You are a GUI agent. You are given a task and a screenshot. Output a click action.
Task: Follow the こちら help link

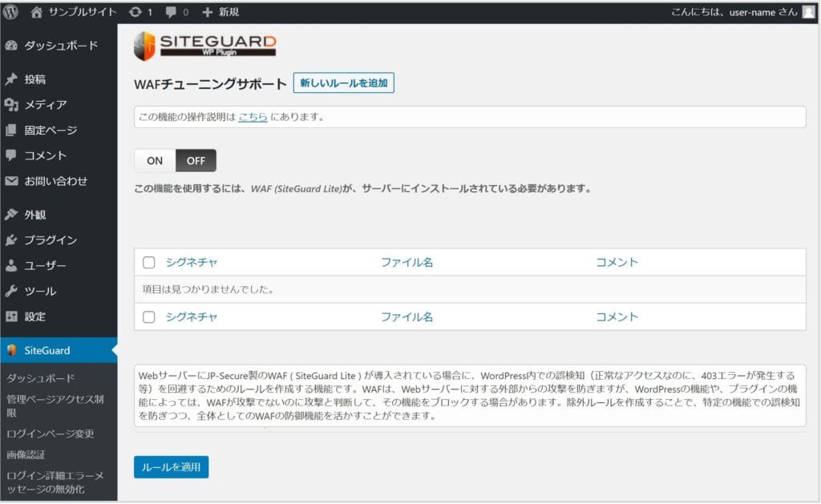pyautogui.click(x=253, y=117)
